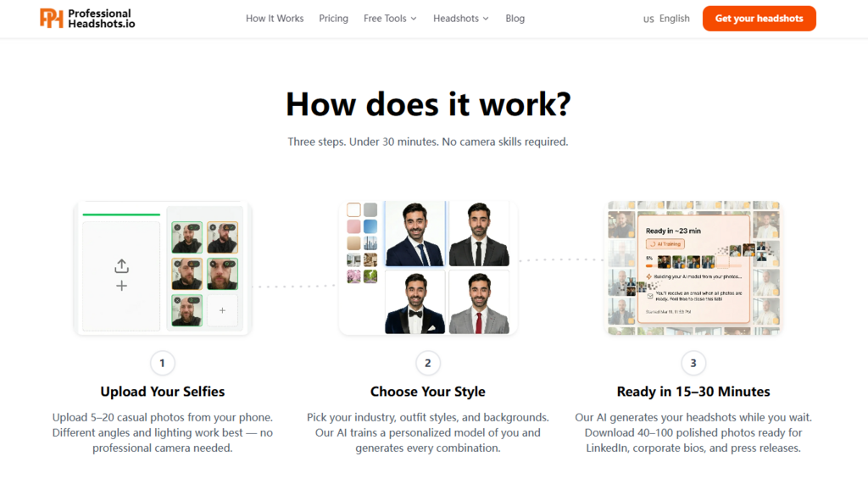Open the How It Works page
868x490 pixels.
pos(275,19)
